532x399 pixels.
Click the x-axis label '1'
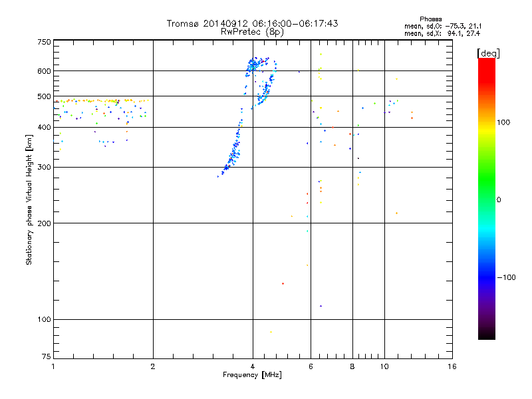[x=53, y=366]
